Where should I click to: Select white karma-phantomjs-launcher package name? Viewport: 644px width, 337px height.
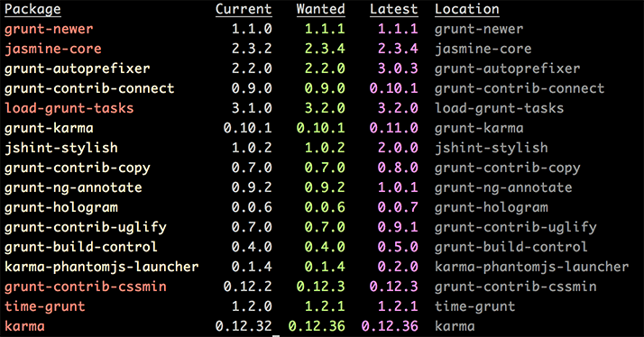(x=101, y=267)
